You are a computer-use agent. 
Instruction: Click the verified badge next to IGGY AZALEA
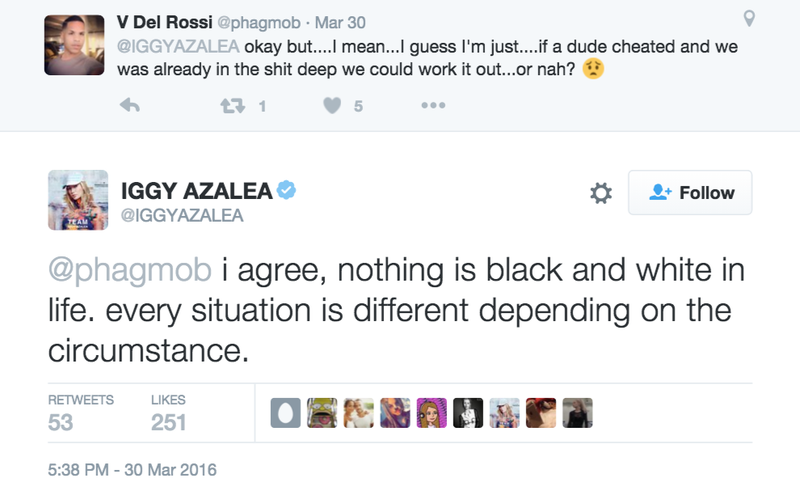click(286, 190)
